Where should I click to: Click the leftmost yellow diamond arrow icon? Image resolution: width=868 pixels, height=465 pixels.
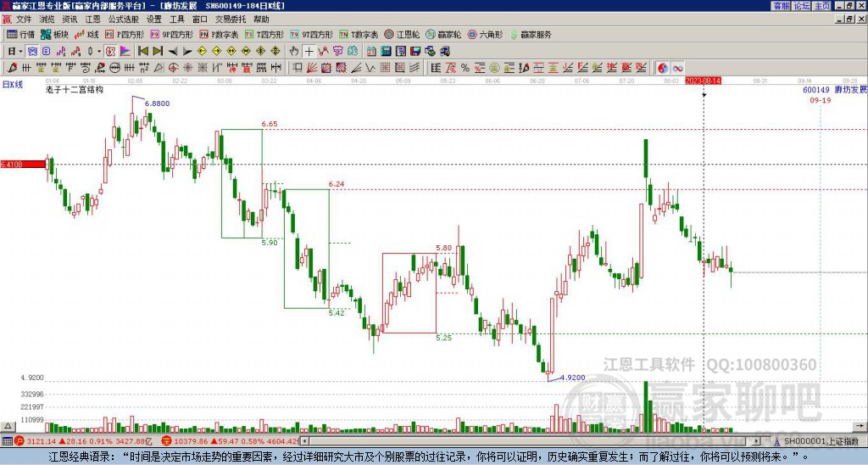point(202,51)
